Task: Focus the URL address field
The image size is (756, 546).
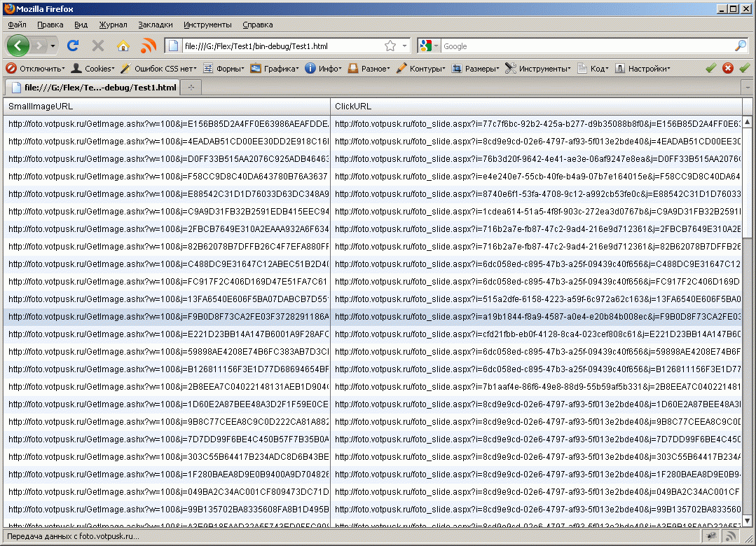Action: 282,46
